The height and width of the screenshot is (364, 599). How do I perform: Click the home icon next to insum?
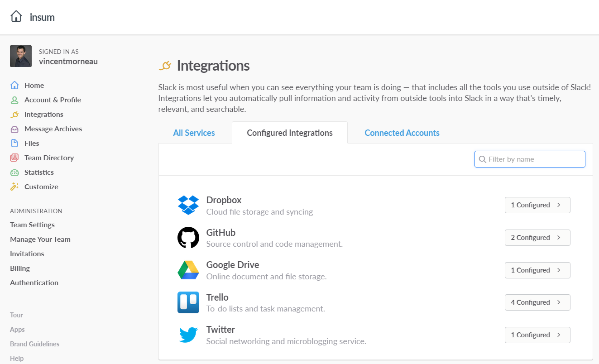tap(16, 17)
